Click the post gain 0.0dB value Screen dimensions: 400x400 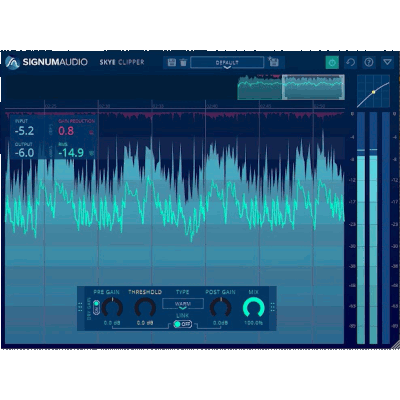pyautogui.click(x=220, y=323)
